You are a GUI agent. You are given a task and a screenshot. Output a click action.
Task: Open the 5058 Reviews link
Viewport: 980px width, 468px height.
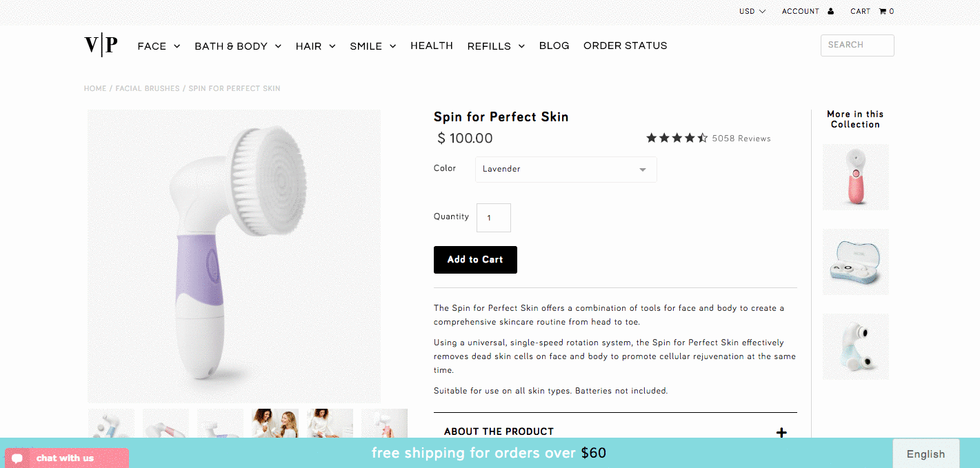741,139
